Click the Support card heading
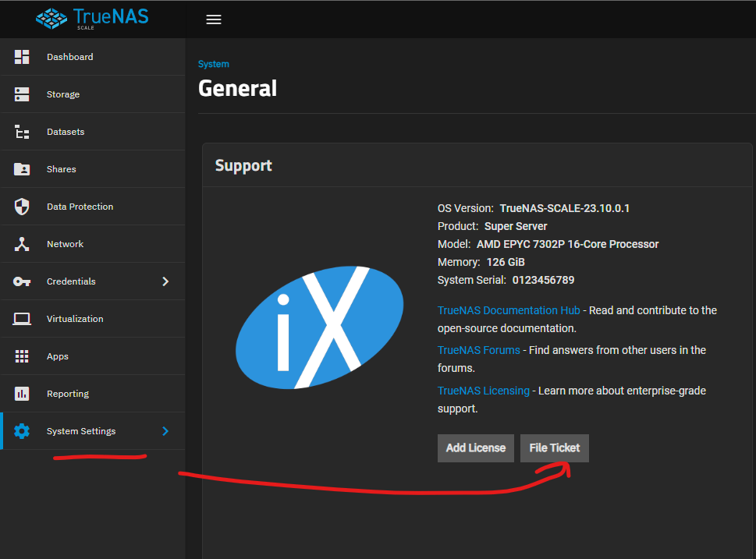The width and height of the screenshot is (756, 559). point(243,166)
